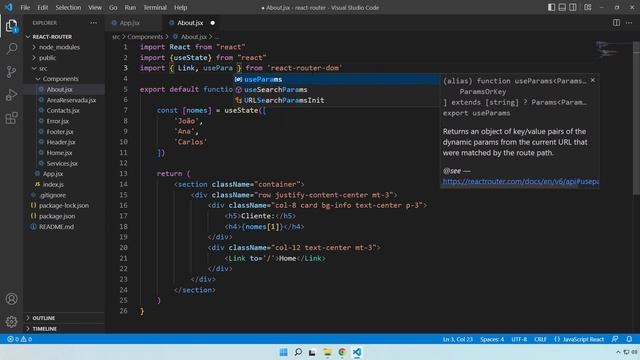This screenshot has width=640, height=360.
Task: Open Source Control view
Action: pos(11,72)
